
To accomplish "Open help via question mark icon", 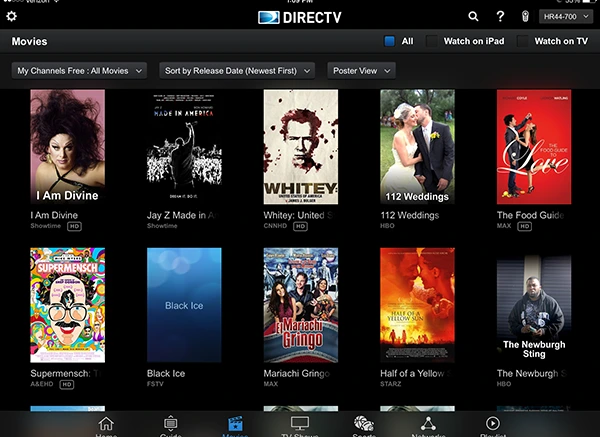I will point(500,17).
